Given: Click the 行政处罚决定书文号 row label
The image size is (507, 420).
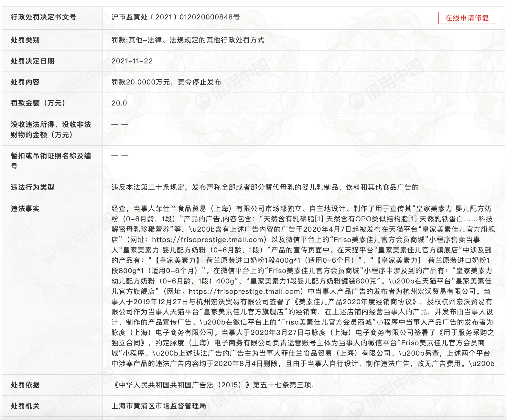Looking at the screenshot, I should (43, 17).
